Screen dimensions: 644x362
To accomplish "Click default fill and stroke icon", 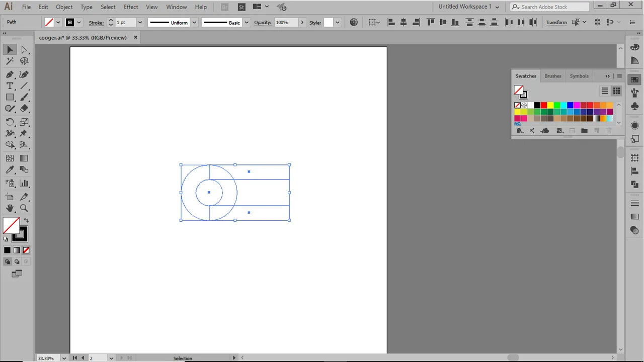I will (6, 239).
